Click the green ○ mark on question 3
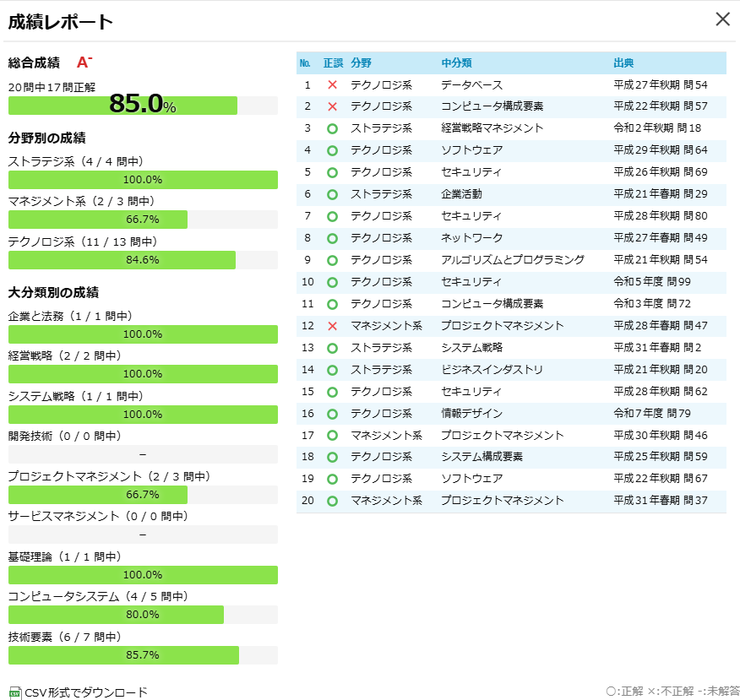Viewport: 740px width, 700px height. click(x=334, y=128)
